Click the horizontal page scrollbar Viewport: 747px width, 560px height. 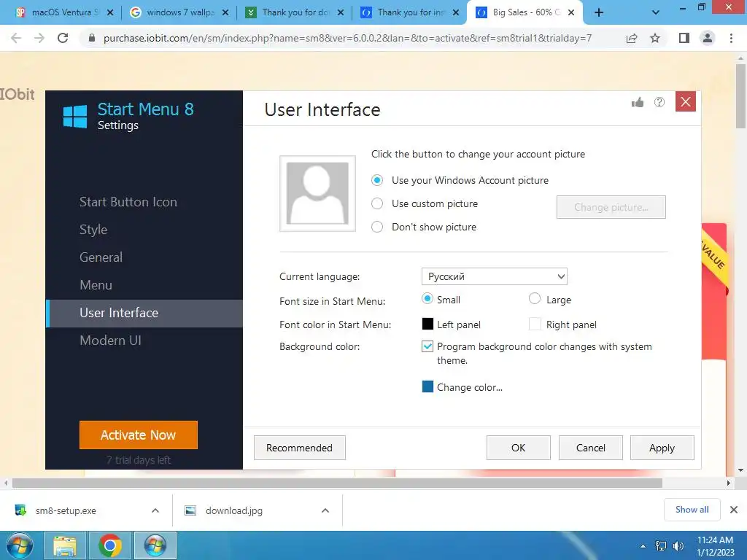point(337,483)
